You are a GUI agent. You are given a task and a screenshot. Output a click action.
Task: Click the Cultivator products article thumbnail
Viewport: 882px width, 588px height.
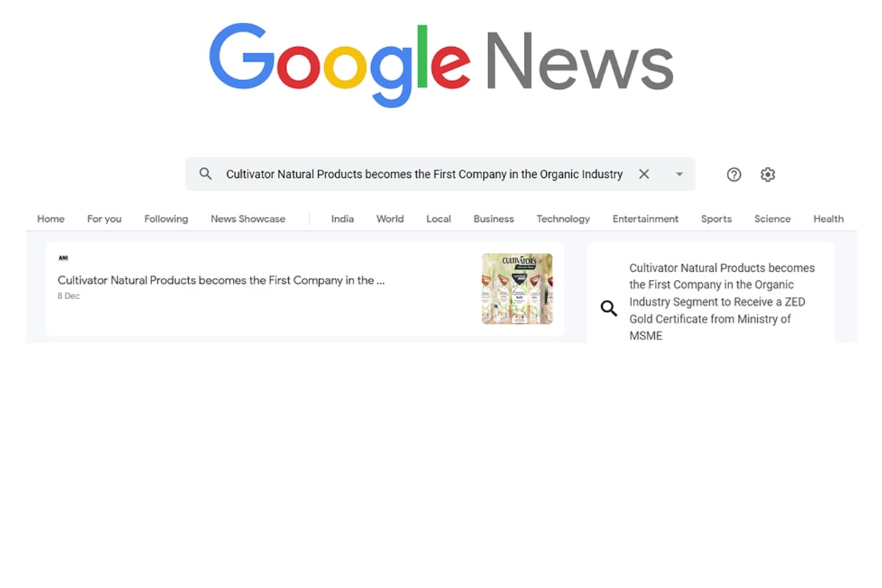tap(517, 289)
